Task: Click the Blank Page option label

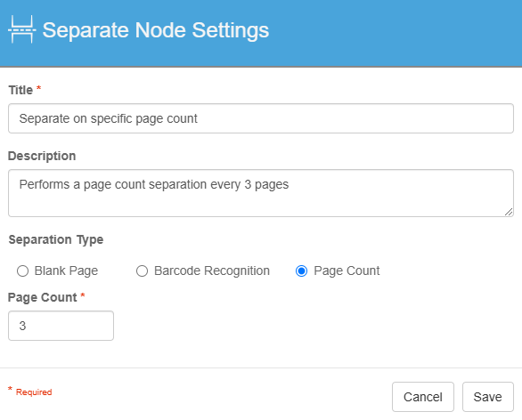Action: pos(66,271)
